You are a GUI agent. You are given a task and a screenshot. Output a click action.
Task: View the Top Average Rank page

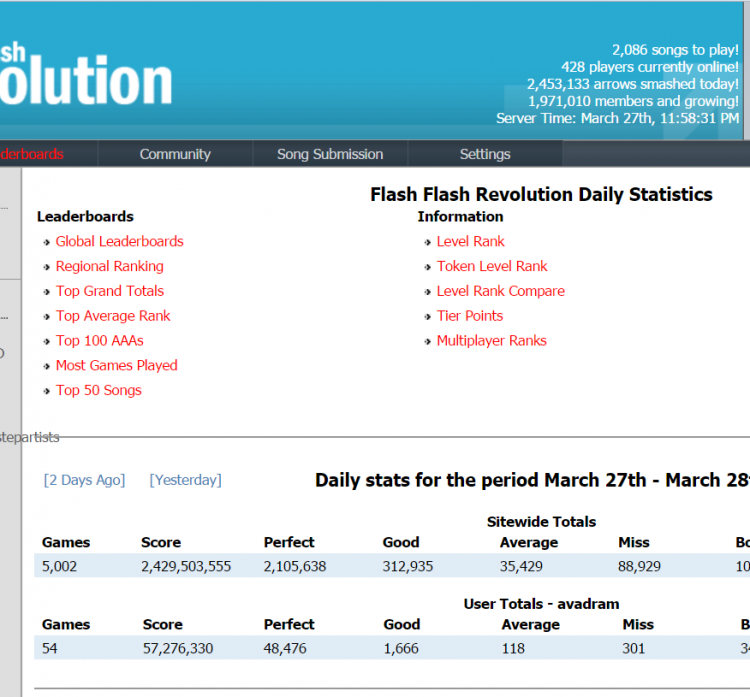(x=113, y=316)
